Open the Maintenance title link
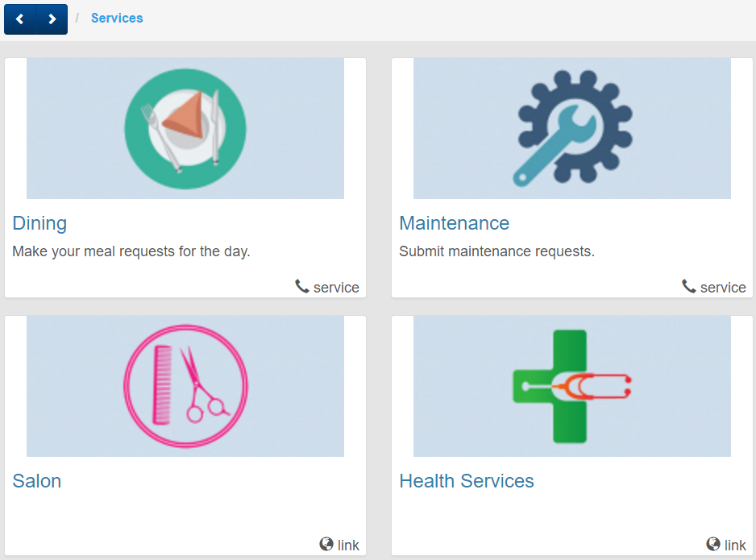Viewport: 756px width, 560px height. click(x=455, y=224)
